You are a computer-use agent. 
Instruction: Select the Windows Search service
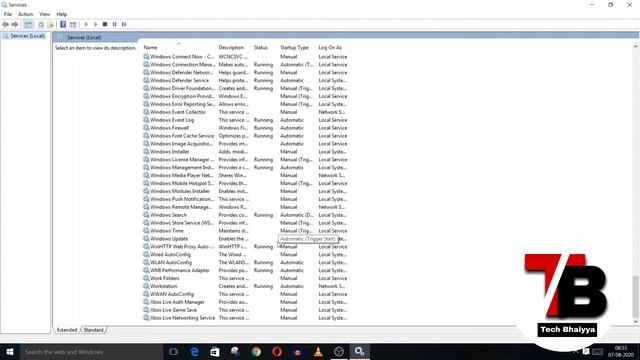click(x=245, y=215)
